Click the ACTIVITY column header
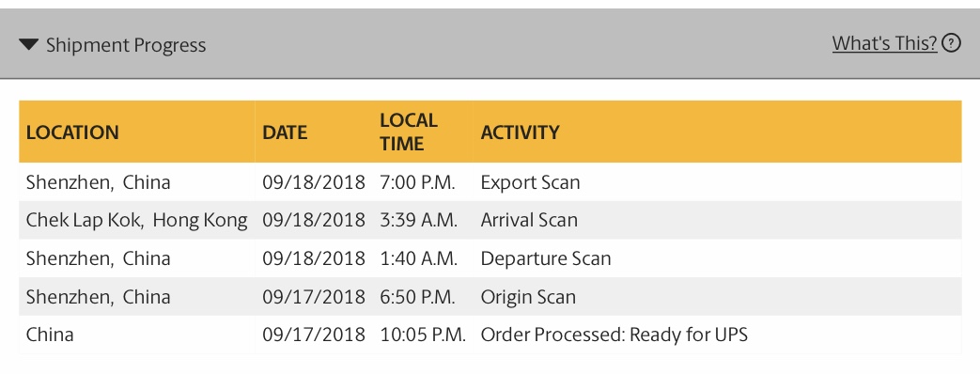 520,132
